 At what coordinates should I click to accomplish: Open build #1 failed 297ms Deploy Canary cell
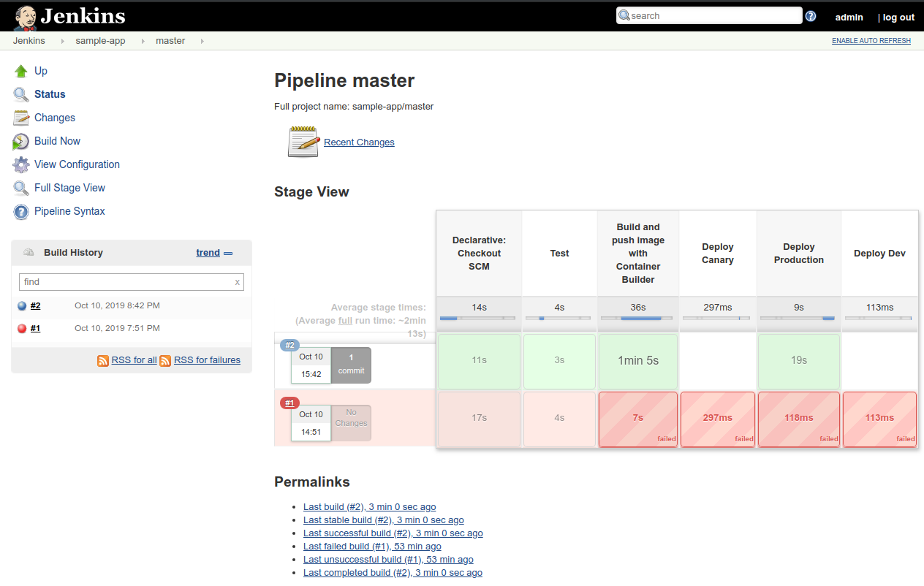[x=717, y=419]
